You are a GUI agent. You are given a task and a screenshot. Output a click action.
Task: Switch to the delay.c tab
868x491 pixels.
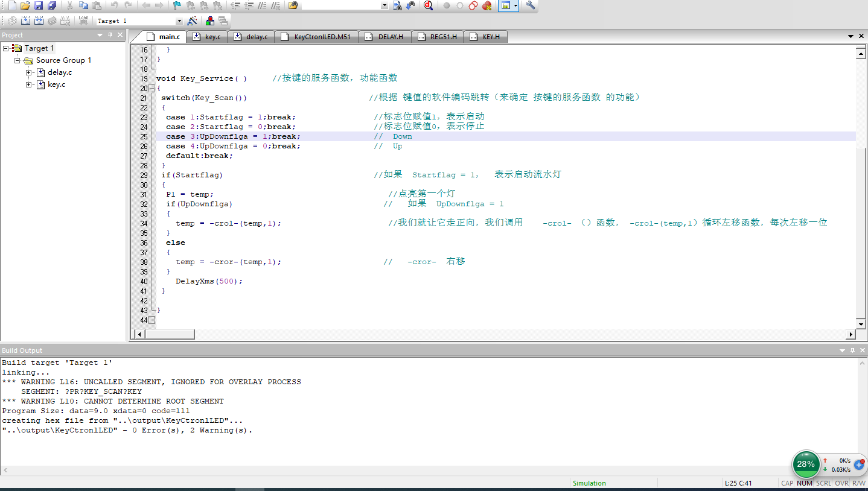[x=251, y=37]
